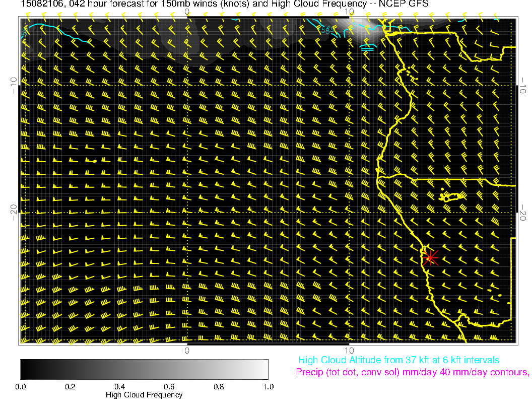The width and height of the screenshot is (532, 411).
Task: Click the bottom axis longitude label '0'
Action: 187,350
